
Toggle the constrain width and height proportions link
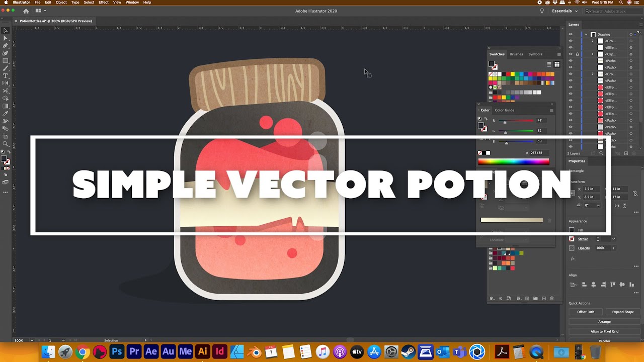click(x=635, y=193)
